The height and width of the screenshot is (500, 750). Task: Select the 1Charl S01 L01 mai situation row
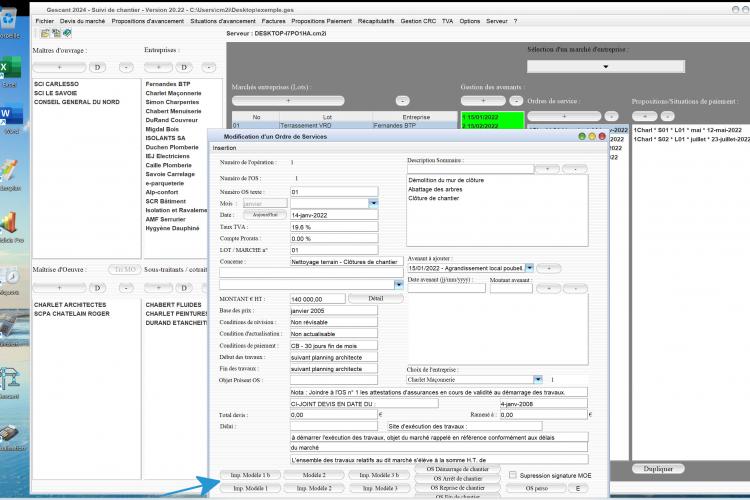coord(688,130)
